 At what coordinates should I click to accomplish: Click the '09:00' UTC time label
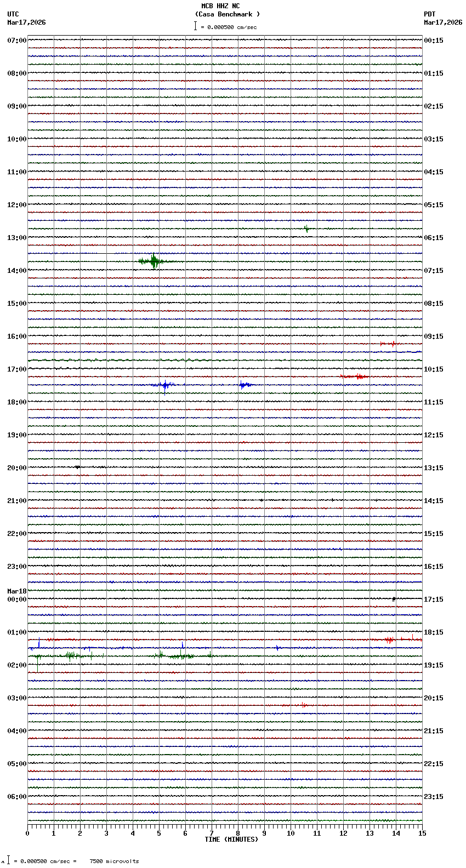pos(17,106)
